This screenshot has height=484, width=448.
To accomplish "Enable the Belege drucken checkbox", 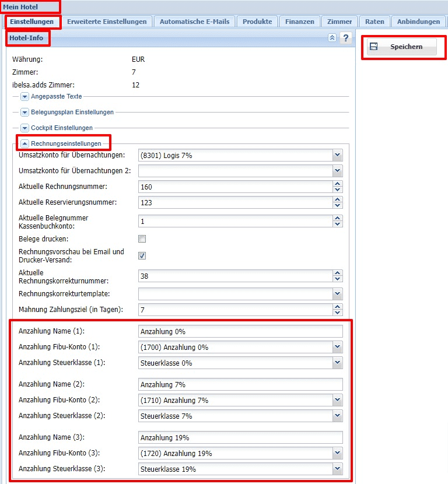I will click(142, 239).
